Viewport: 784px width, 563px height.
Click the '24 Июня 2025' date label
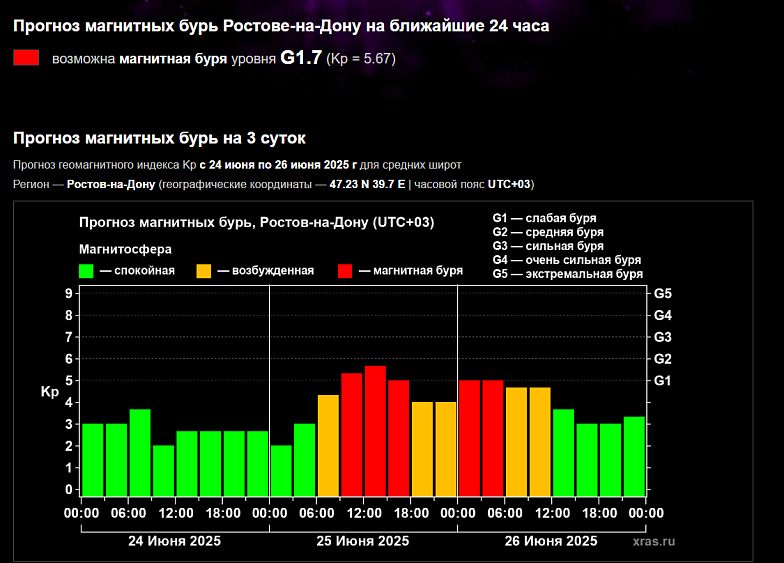coord(174,541)
